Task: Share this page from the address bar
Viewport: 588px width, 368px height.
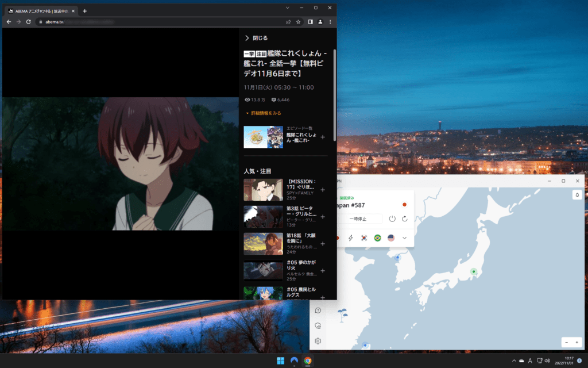Action: 288,22
